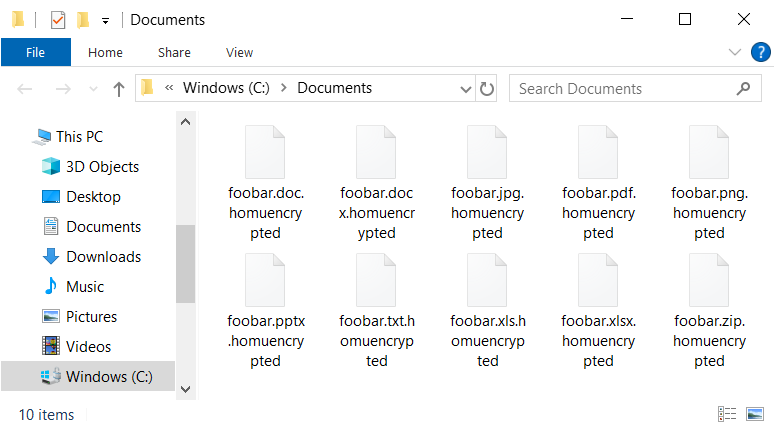775x430 pixels.
Task: Click the navigation pane scroll up arrow
Action: point(185,122)
